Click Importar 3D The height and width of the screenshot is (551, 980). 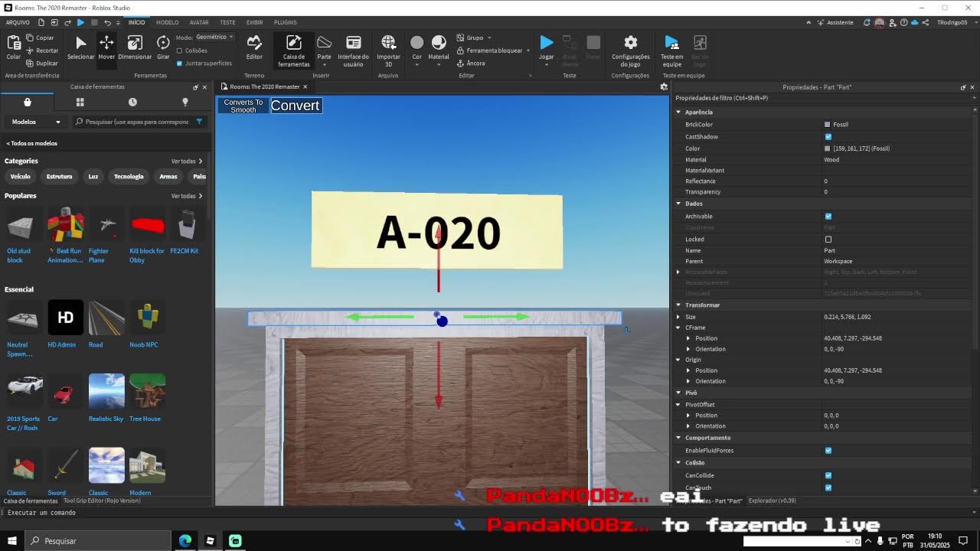coord(388,51)
